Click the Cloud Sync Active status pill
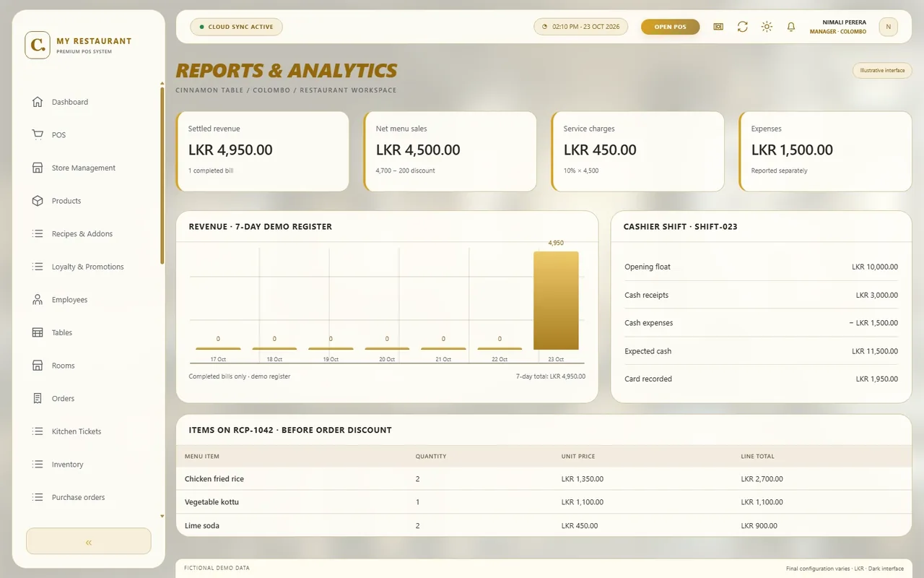 (x=236, y=27)
